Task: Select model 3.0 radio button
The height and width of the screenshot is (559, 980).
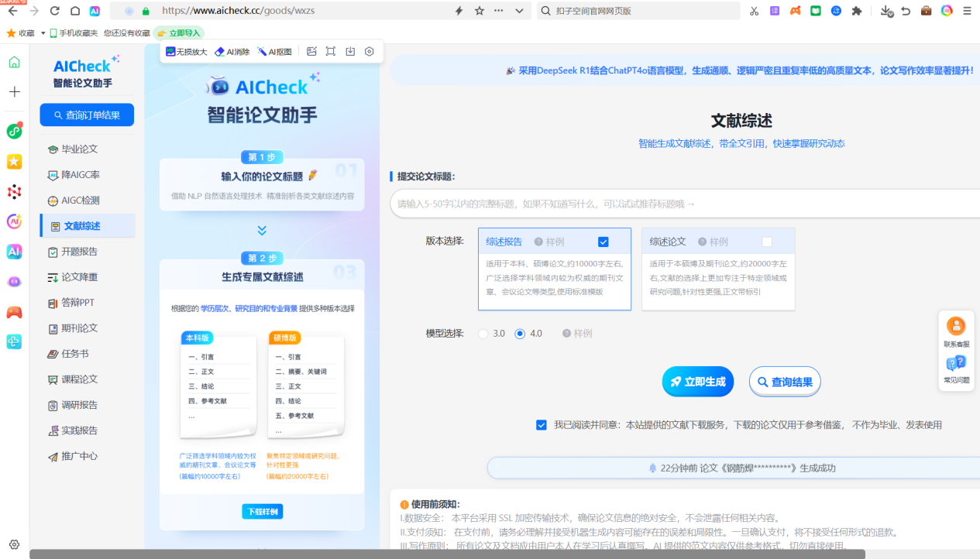Action: click(483, 334)
